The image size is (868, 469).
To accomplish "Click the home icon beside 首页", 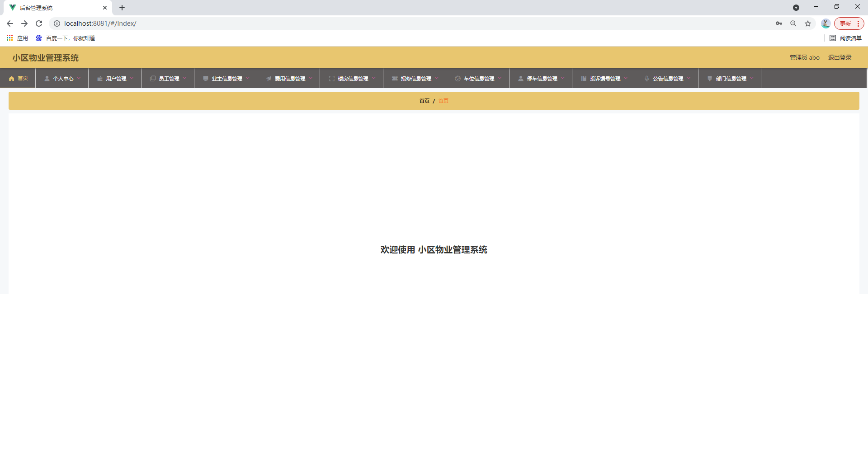I will [x=11, y=78].
